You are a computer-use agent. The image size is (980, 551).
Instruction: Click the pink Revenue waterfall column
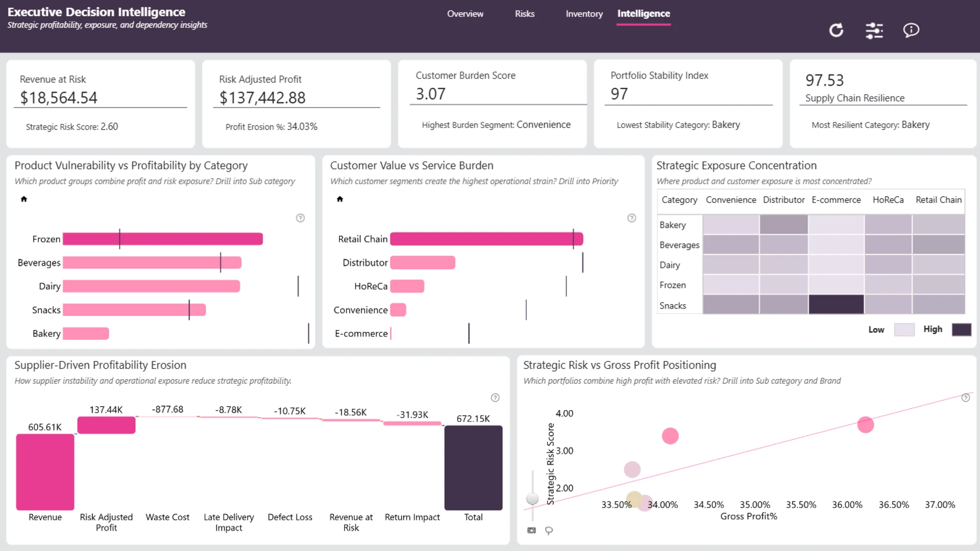tap(45, 472)
